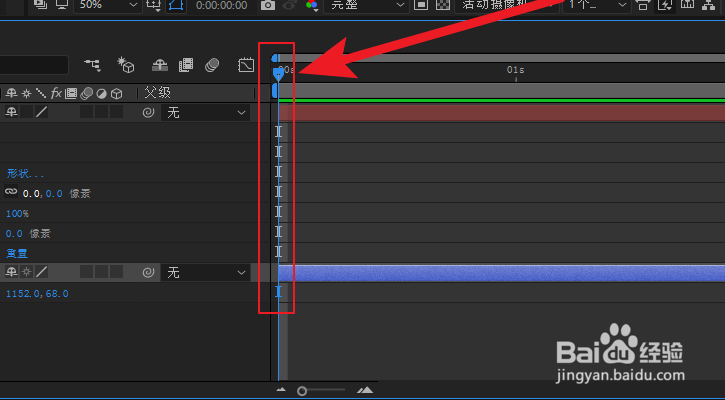This screenshot has height=400, width=725.
Task: Click the motion blur column header
Action: pyautogui.click(x=86, y=94)
